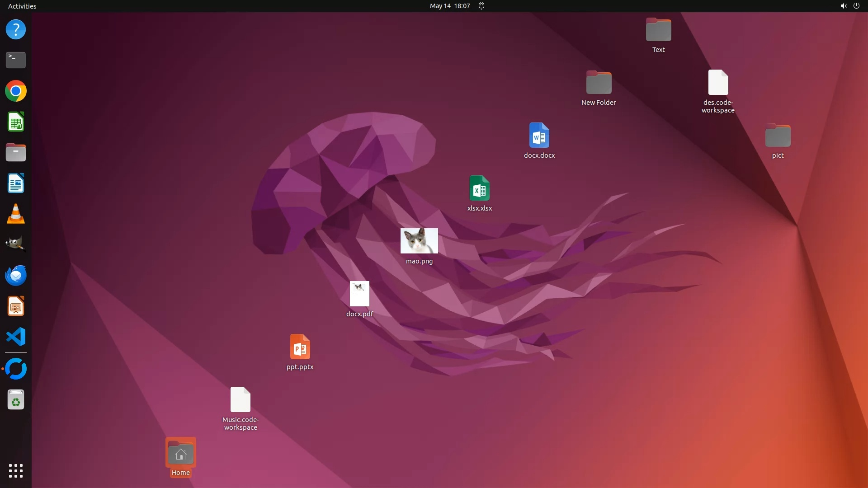Open the Terminal from the dock
This screenshot has height=488, width=868.
click(16, 60)
